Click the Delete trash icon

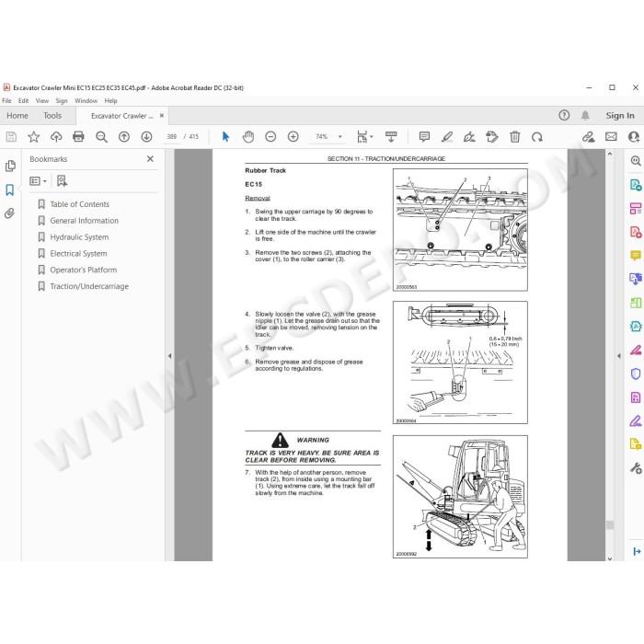tap(514, 137)
